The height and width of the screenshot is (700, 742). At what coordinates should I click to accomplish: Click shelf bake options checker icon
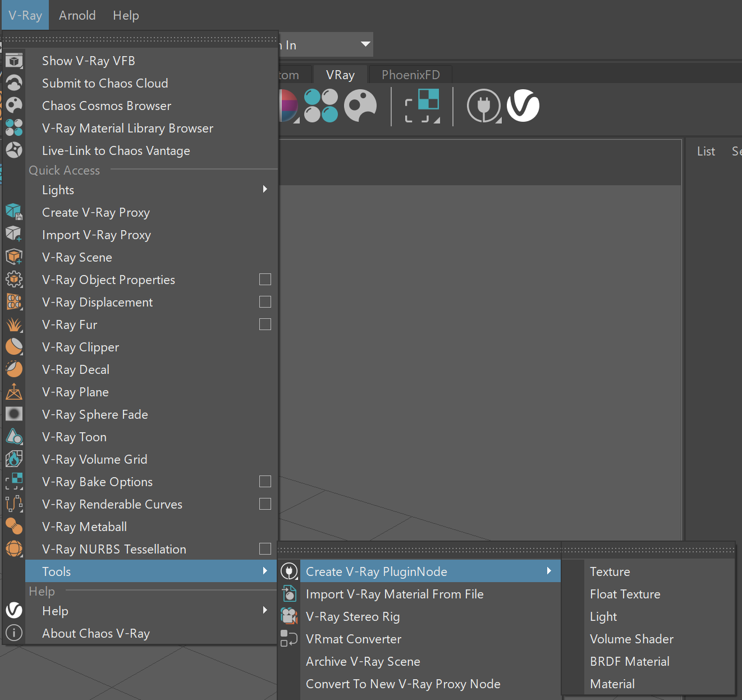[422, 106]
